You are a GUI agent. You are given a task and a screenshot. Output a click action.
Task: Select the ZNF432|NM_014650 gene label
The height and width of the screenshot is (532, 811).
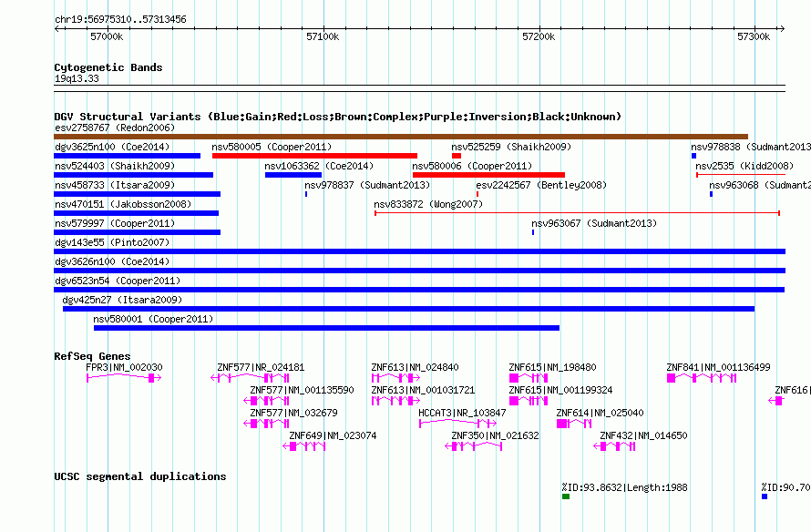[x=643, y=435]
